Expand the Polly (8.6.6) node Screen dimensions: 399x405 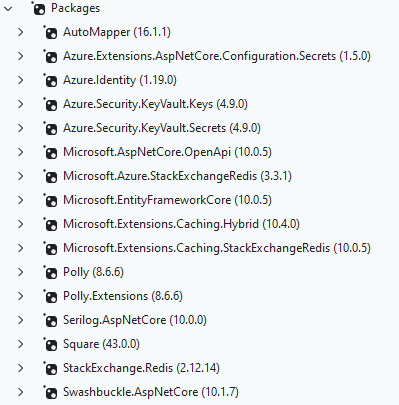pyautogui.click(x=21, y=272)
